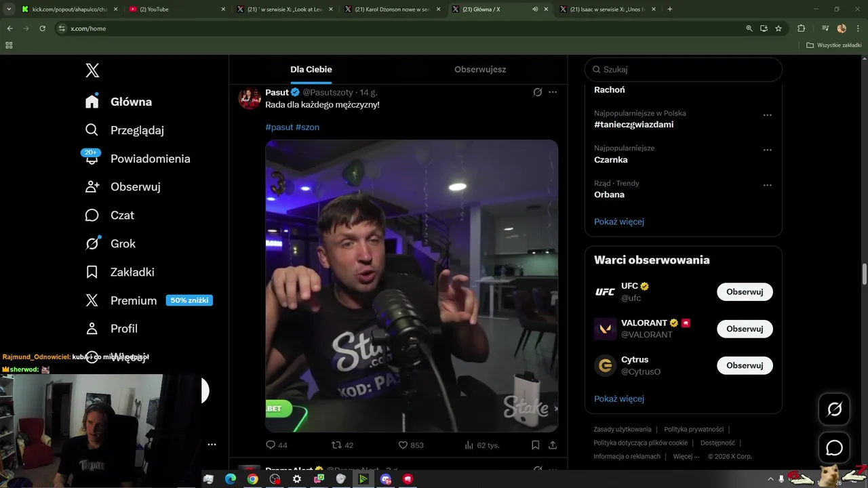Follow UFC account
The width and height of the screenshot is (868, 488).
745,292
